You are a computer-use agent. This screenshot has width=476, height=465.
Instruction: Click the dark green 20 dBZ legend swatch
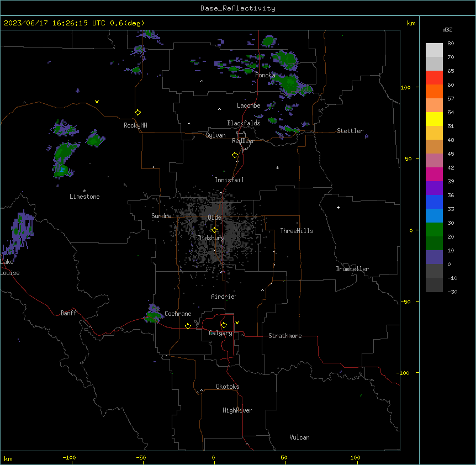(434, 244)
